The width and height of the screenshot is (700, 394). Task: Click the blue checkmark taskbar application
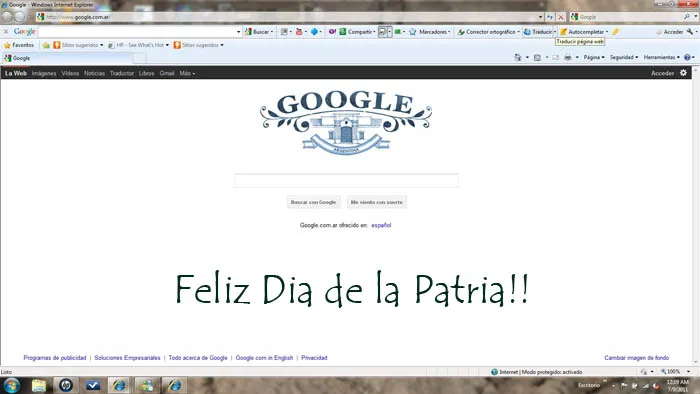93,385
